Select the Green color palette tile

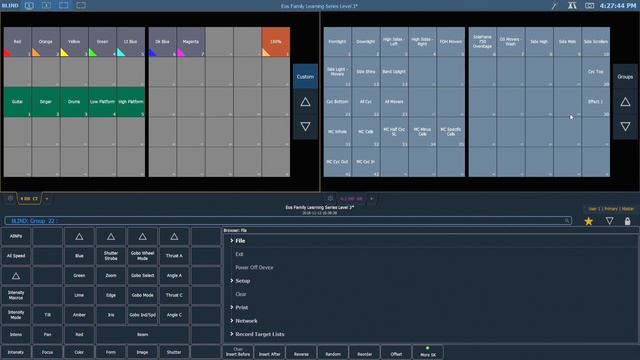(x=102, y=42)
